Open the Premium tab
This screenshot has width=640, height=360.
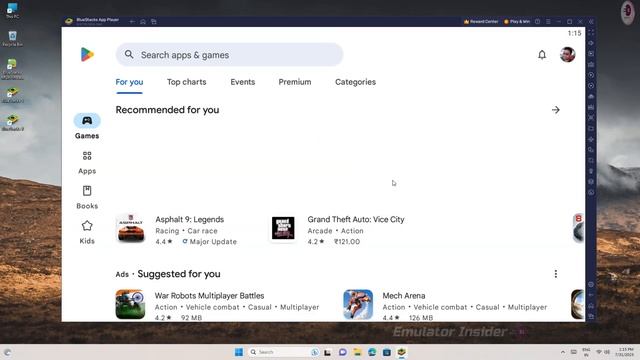click(295, 82)
